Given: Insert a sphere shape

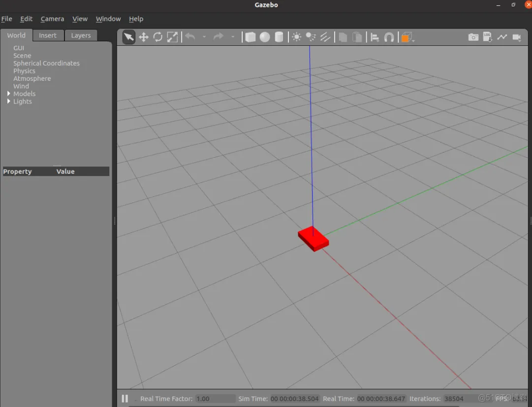Looking at the screenshot, I should coord(265,37).
